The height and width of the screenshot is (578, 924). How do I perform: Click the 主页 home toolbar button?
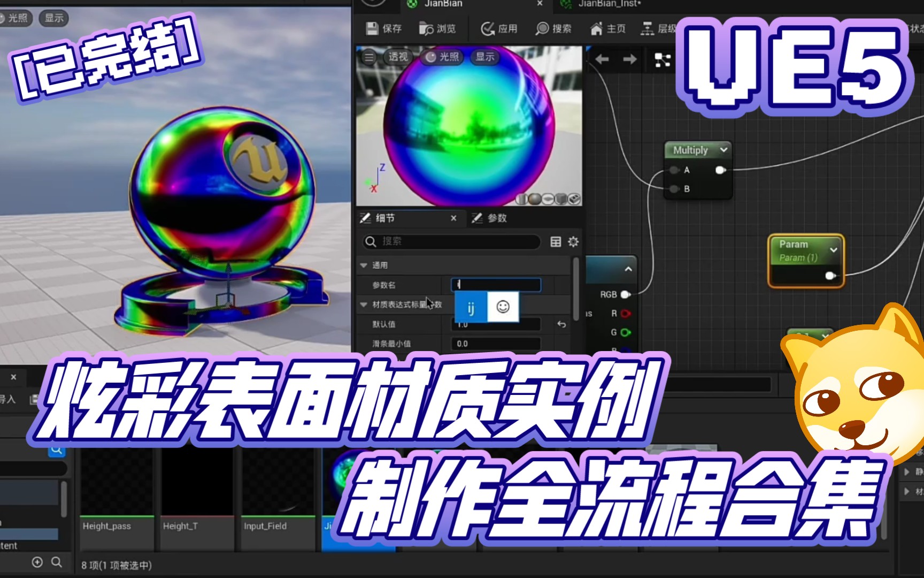pos(607,28)
